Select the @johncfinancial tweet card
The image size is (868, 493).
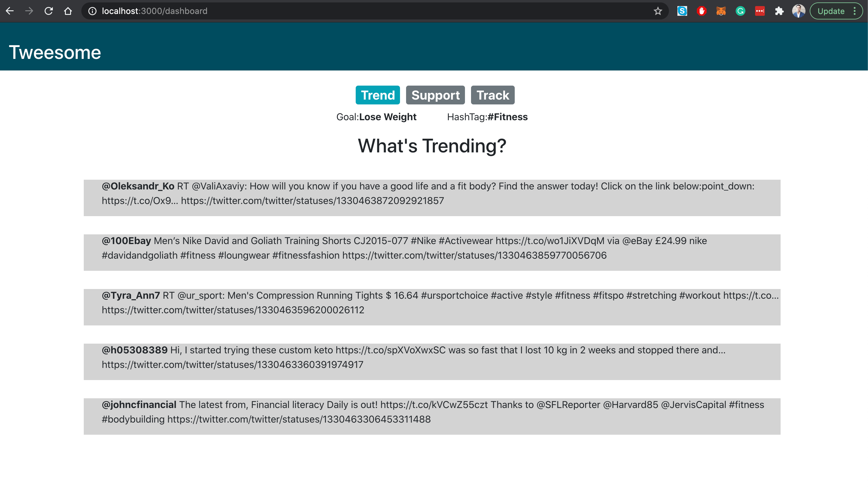(x=432, y=416)
